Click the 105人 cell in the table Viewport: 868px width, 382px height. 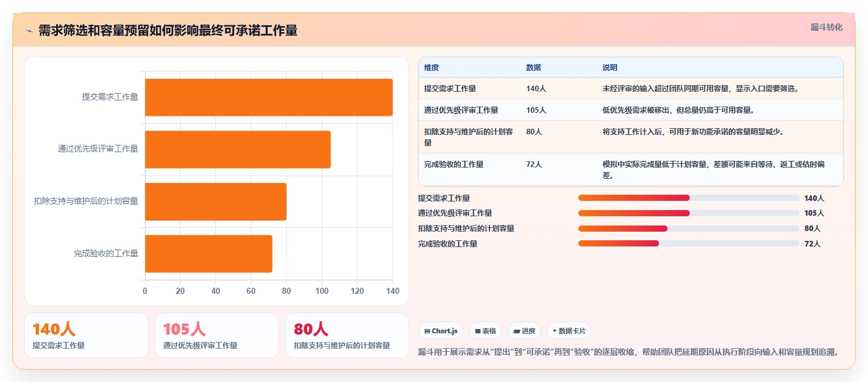point(536,110)
